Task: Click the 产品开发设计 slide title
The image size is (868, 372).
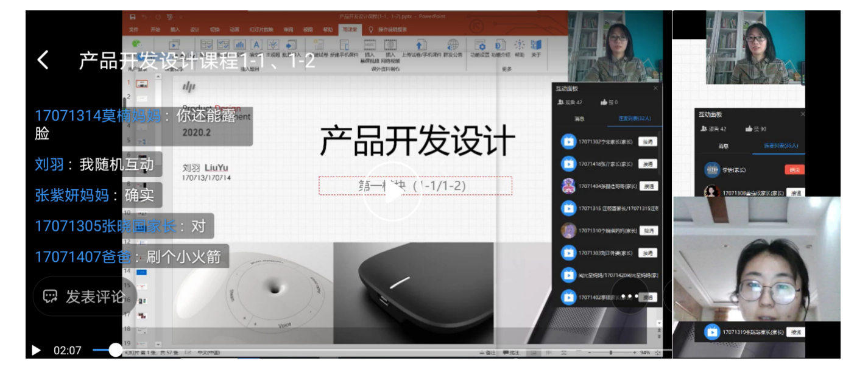Action: (x=417, y=140)
